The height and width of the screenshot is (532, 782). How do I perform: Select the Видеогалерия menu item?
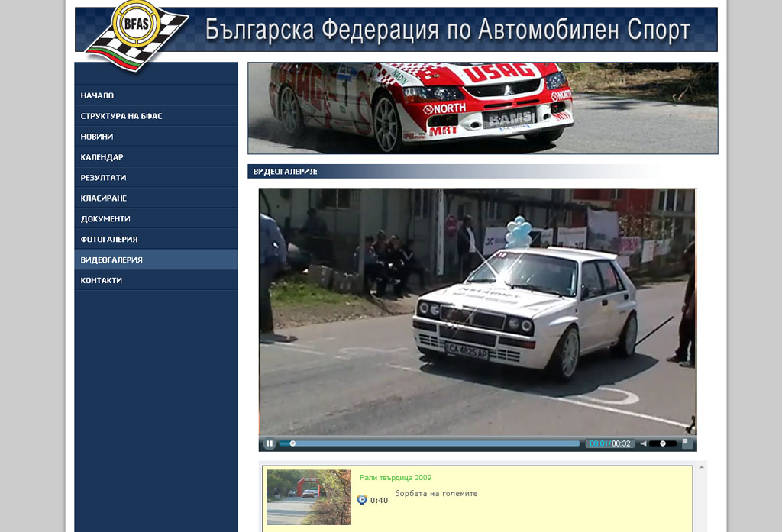[x=111, y=260]
